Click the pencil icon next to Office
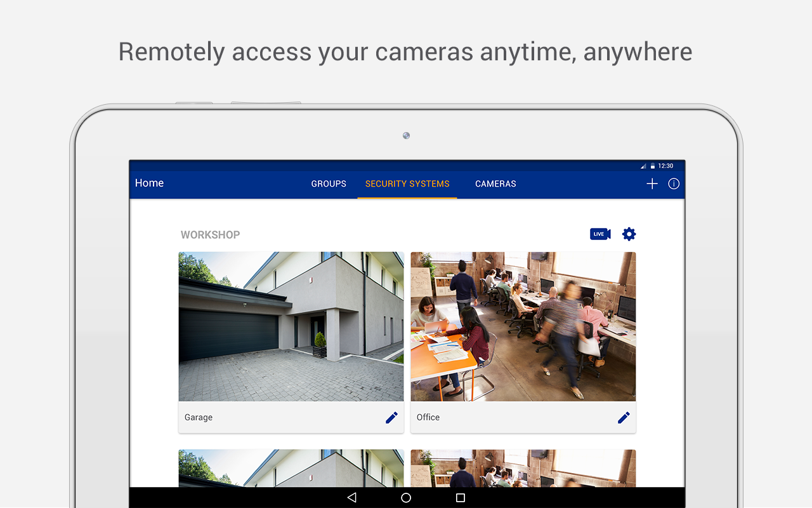 624,417
